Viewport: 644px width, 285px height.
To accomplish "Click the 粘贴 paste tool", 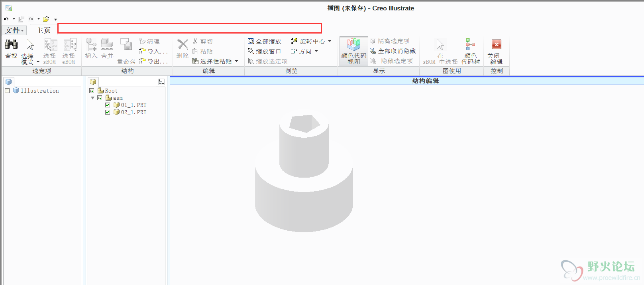I will (x=202, y=51).
